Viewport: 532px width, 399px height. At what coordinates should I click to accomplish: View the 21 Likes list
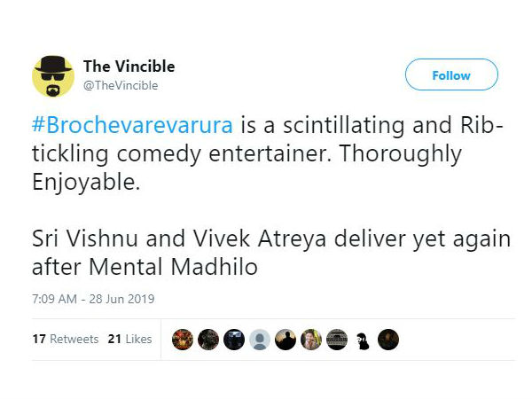[x=129, y=340]
